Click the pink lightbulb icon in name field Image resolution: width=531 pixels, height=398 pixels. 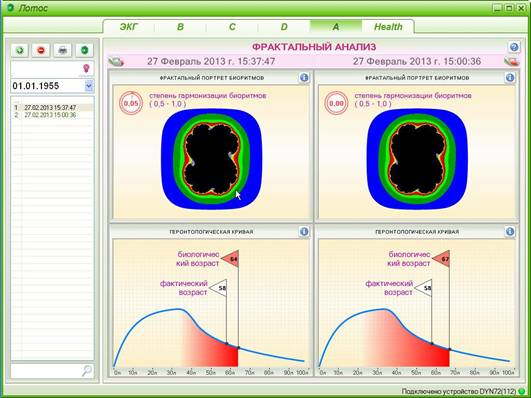point(86,68)
